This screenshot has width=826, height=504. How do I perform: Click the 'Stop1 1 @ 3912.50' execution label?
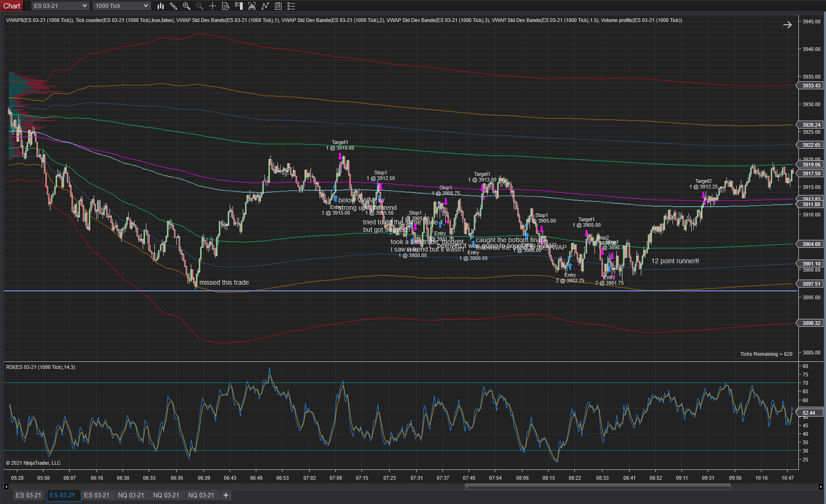click(381, 175)
